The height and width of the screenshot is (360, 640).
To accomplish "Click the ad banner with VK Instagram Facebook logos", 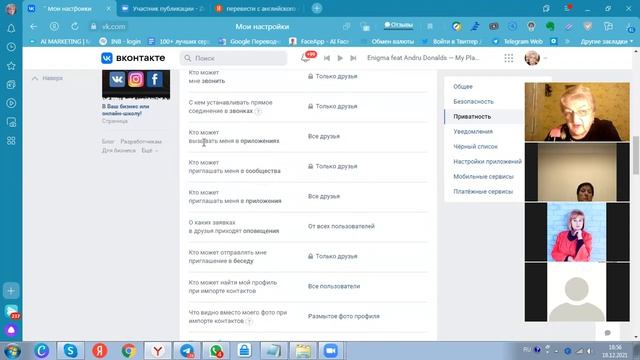I will click(136, 84).
